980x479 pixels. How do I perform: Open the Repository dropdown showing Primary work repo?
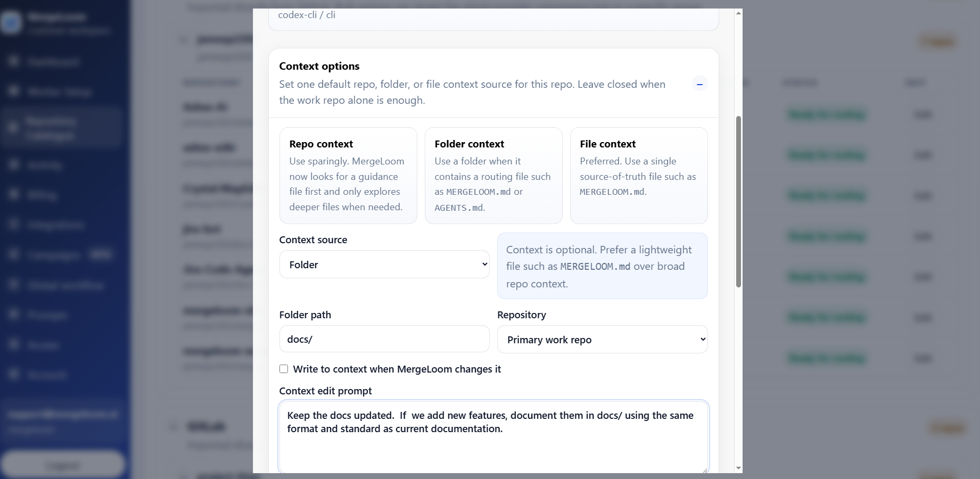coord(603,340)
